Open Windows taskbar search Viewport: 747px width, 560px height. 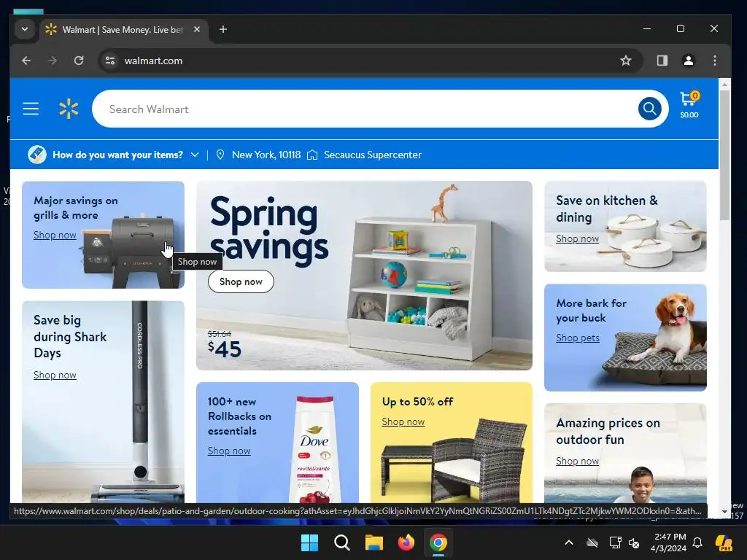341,542
